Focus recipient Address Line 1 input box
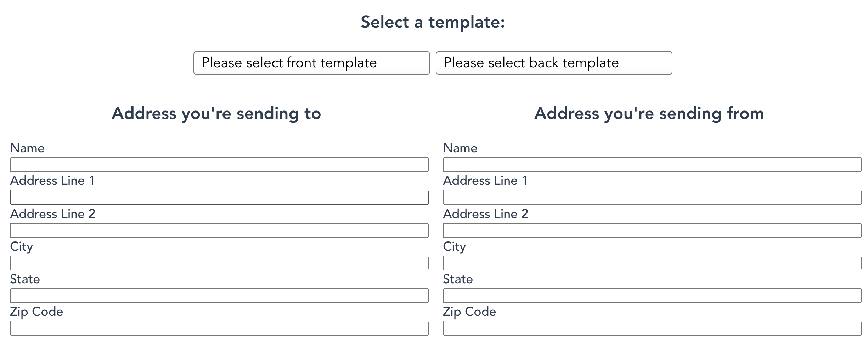Viewport: 868px width, 342px height. [219, 197]
